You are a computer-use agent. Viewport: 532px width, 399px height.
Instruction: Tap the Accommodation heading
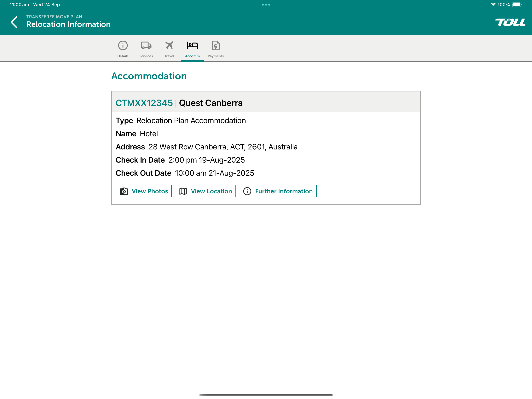[149, 76]
